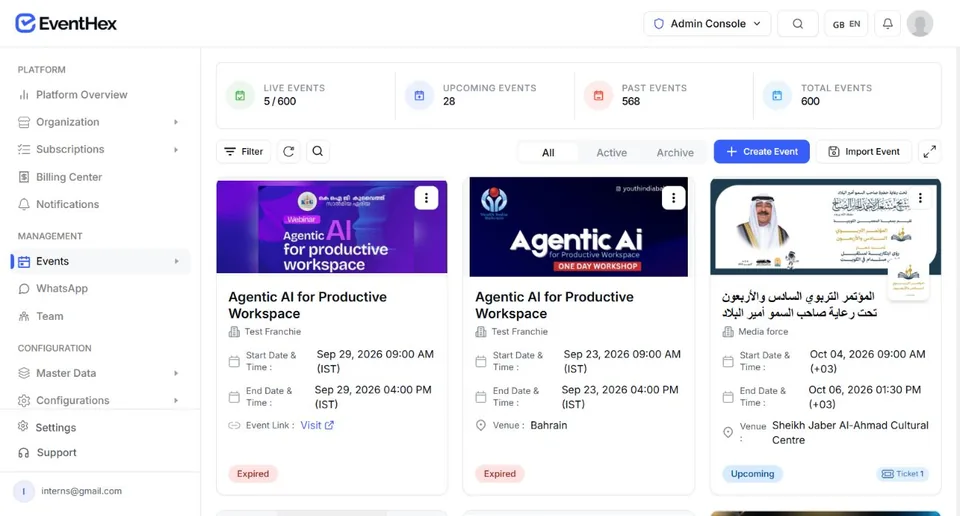Select the All tab
This screenshot has width=960, height=516.
pos(548,152)
